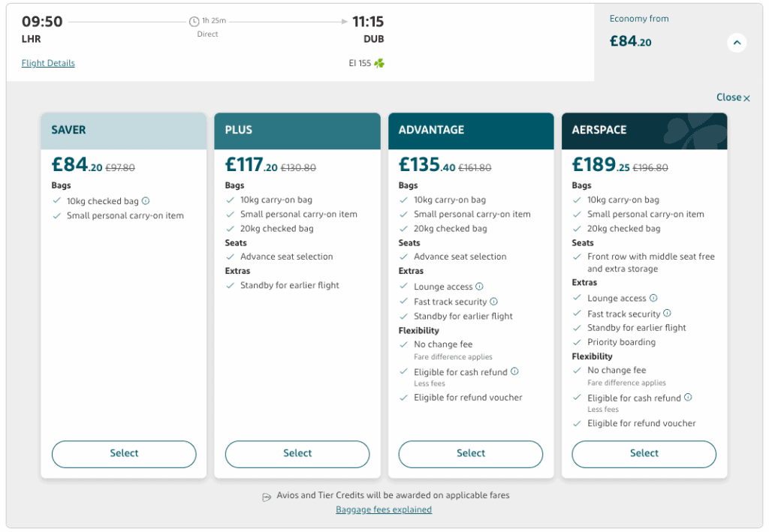Open Fast track security info in AerSpace
Image resolution: width=769 pixels, height=532 pixels.
tap(668, 314)
